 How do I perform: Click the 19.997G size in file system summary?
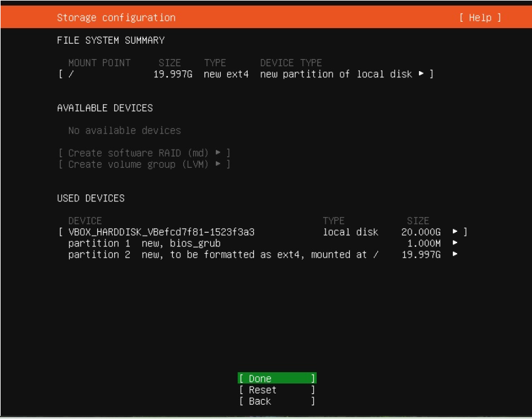point(173,74)
